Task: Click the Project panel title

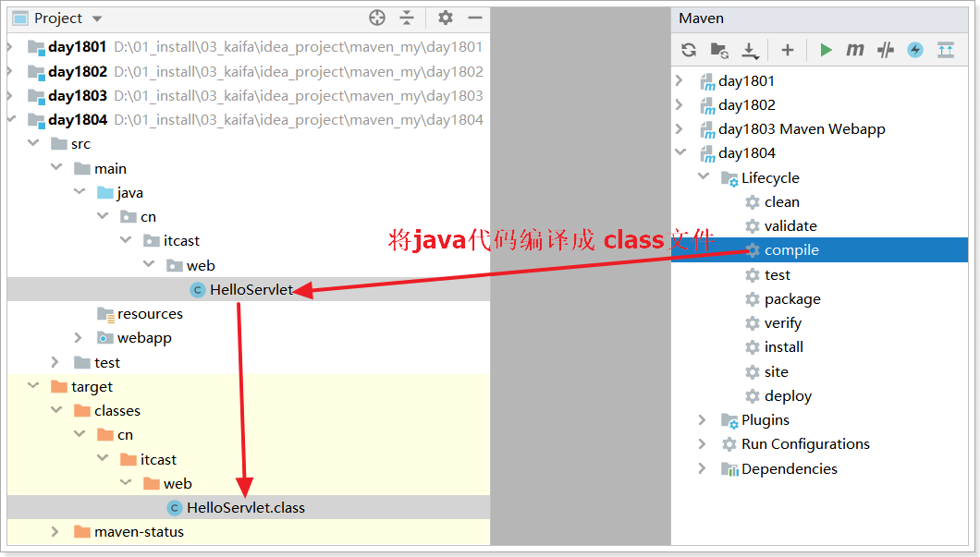Action: [x=58, y=18]
